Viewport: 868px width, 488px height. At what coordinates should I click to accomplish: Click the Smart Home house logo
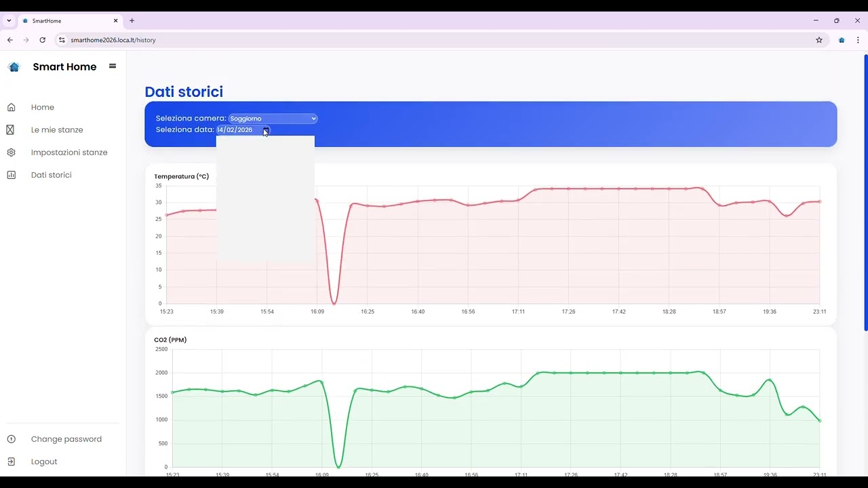pyautogui.click(x=14, y=66)
